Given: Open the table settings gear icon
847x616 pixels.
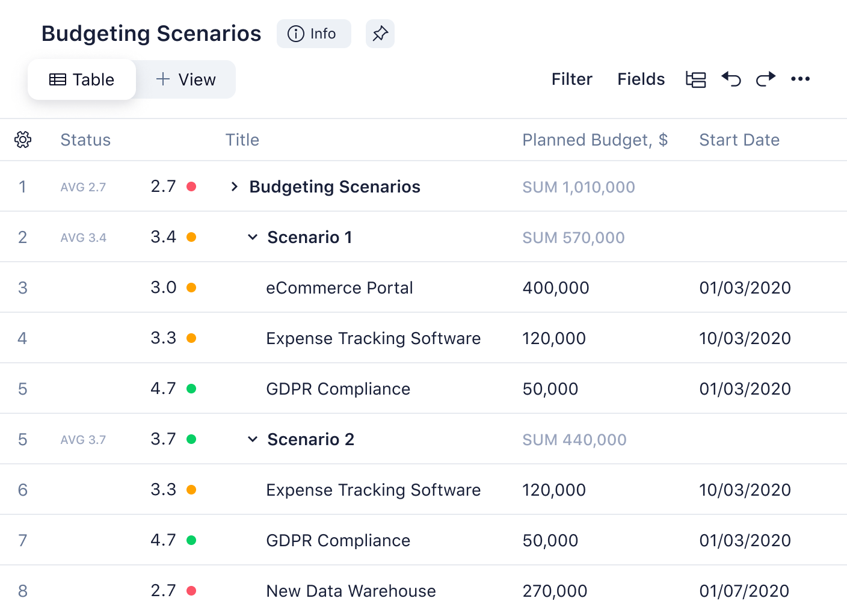Looking at the screenshot, I should (23, 140).
